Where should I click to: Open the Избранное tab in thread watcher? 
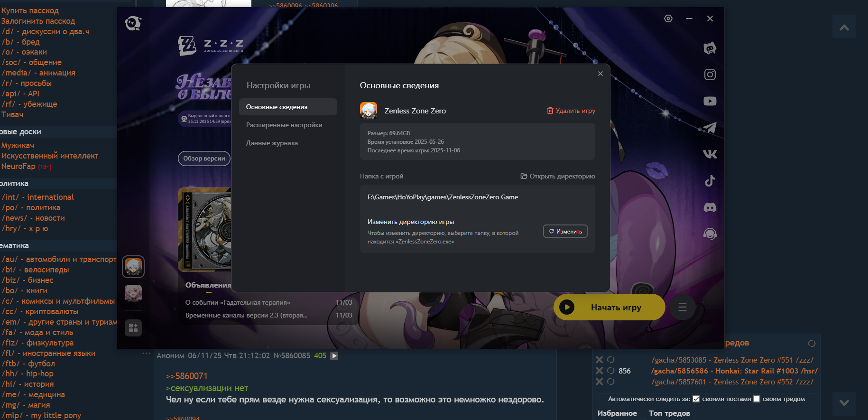pos(617,413)
